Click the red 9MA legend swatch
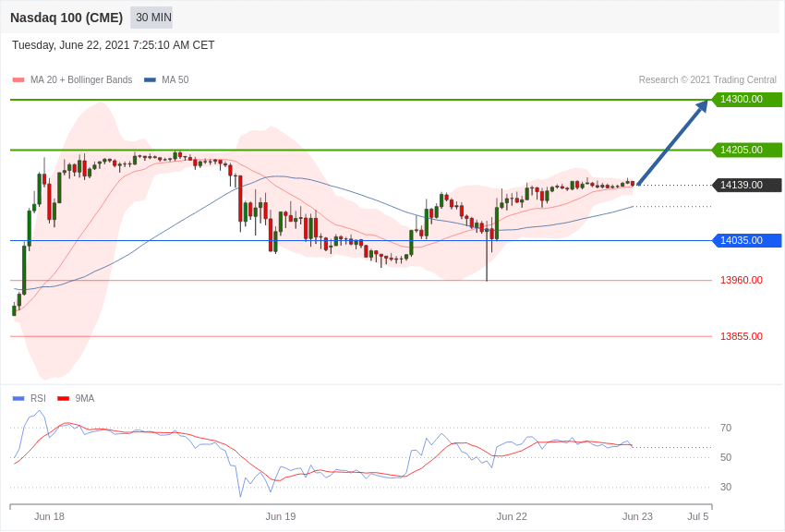The height and width of the screenshot is (532, 785). [64, 398]
